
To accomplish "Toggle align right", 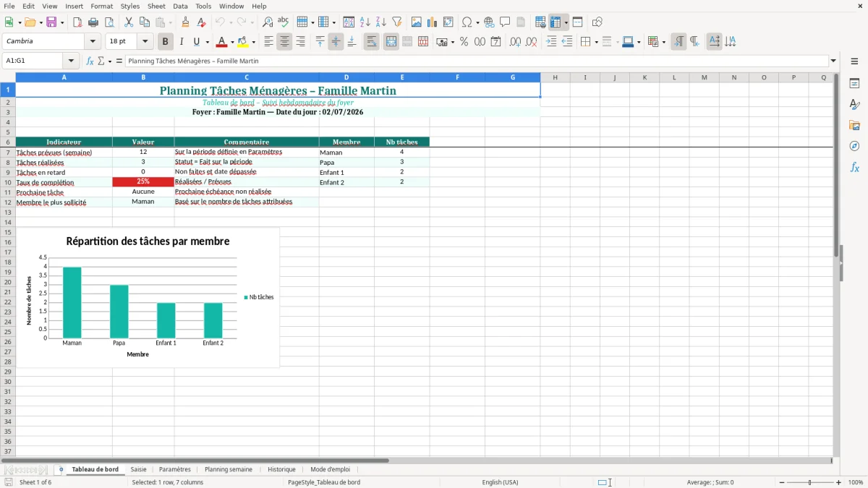I will (x=300, y=42).
